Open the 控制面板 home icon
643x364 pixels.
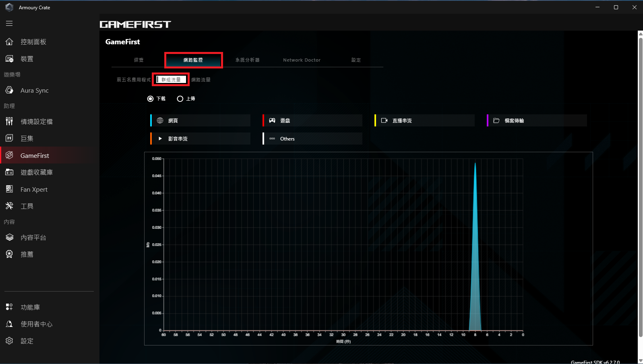9,41
